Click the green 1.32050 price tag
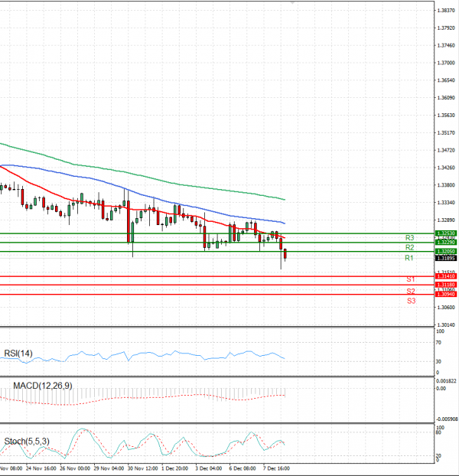Screen dimensions: 459x476 click(x=446, y=251)
